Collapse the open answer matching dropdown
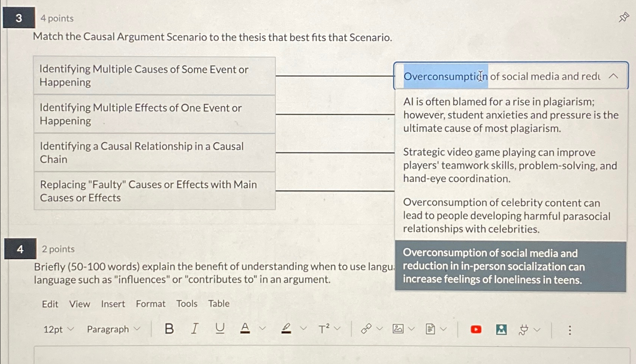The image size is (636, 364). click(614, 76)
